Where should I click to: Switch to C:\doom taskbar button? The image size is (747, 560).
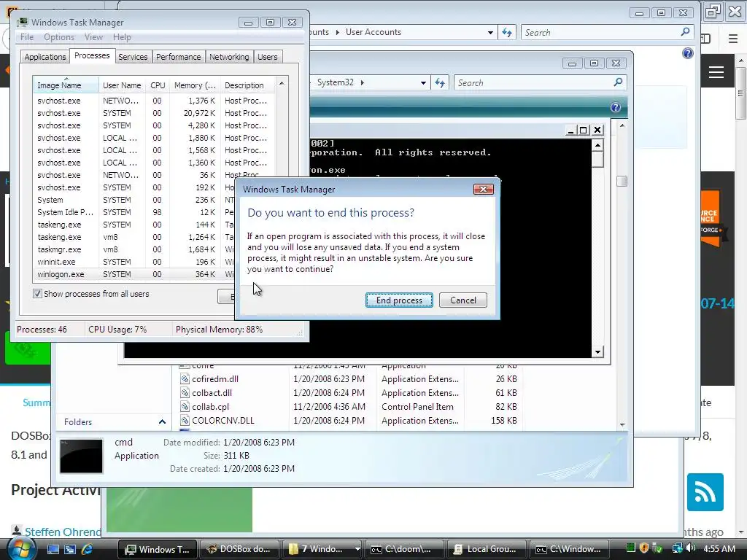[x=404, y=549]
